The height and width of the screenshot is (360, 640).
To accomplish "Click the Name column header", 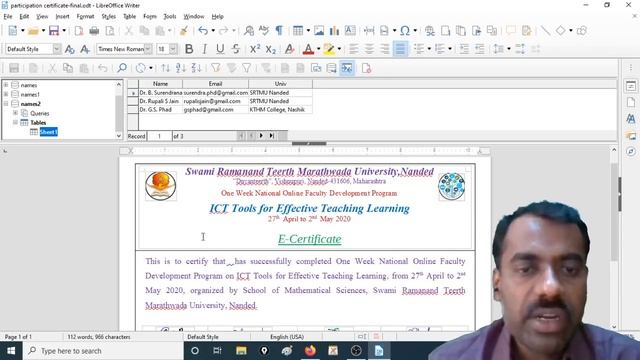I will 160,84.
